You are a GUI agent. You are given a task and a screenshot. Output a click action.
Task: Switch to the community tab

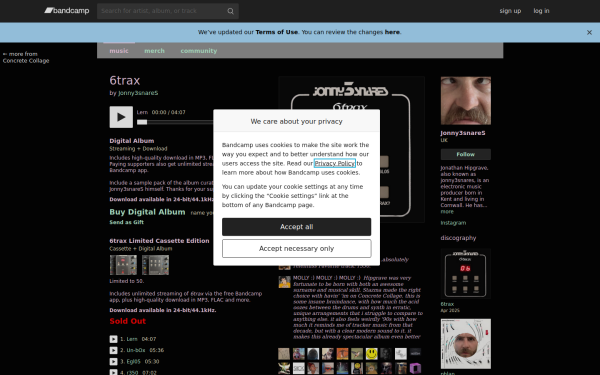[199, 51]
